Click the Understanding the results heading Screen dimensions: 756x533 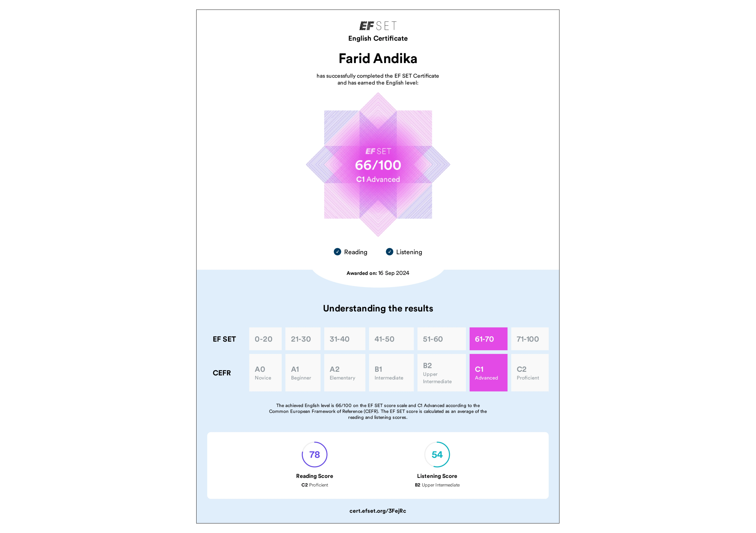378,308
